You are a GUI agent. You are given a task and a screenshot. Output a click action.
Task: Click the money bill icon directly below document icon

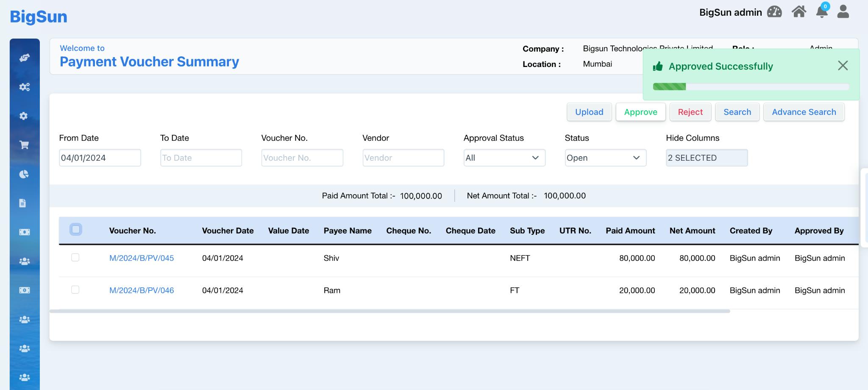25,232
